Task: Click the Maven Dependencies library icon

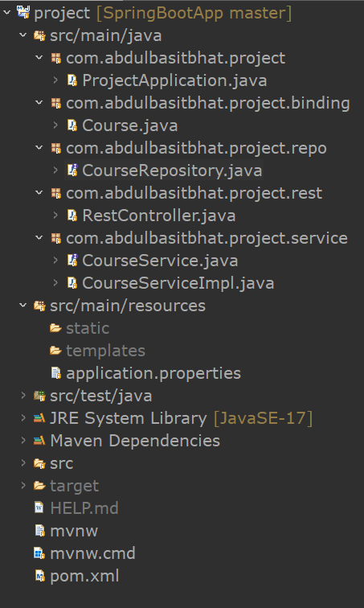Action: pyautogui.click(x=39, y=441)
